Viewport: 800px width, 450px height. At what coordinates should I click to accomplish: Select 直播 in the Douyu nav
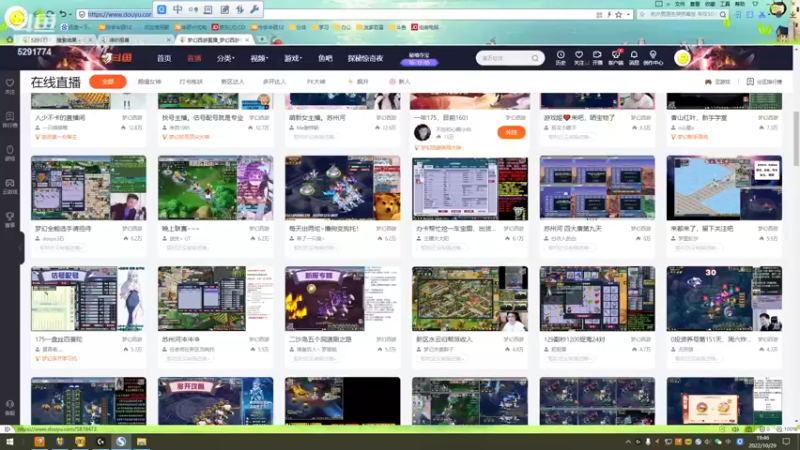[194, 59]
